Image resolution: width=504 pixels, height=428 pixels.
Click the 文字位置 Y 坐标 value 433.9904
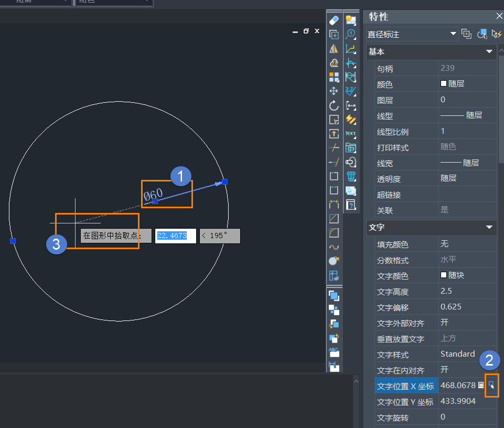(468, 401)
